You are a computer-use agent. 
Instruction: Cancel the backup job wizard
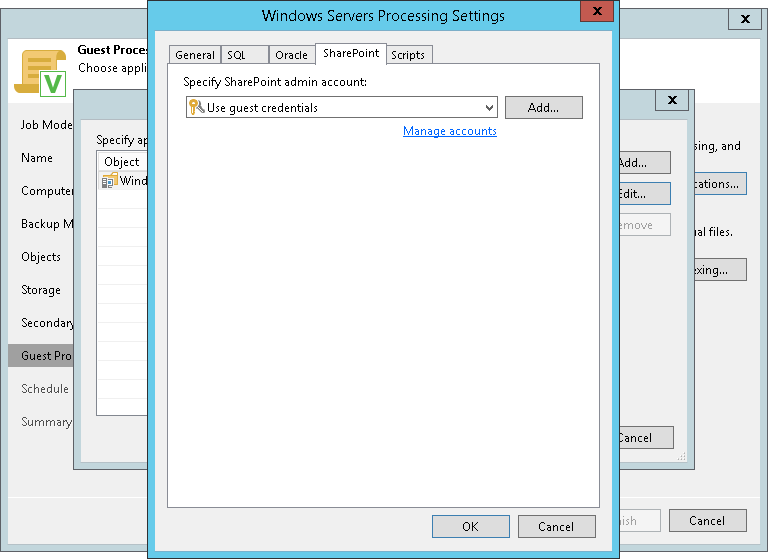coord(708,520)
